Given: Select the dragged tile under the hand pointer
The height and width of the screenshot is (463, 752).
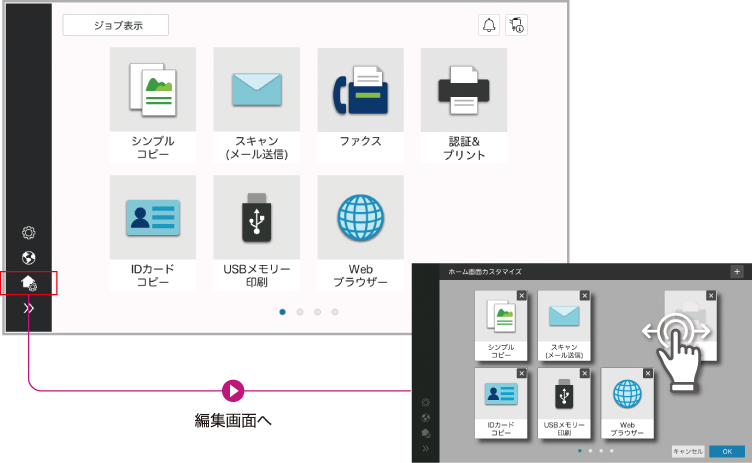Looking at the screenshot, I should point(690,326).
